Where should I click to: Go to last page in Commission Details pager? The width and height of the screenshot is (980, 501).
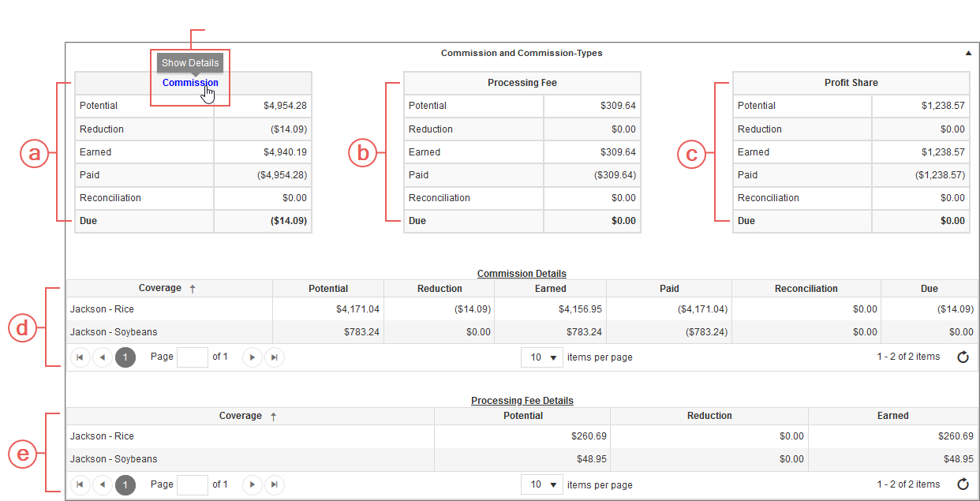[274, 357]
